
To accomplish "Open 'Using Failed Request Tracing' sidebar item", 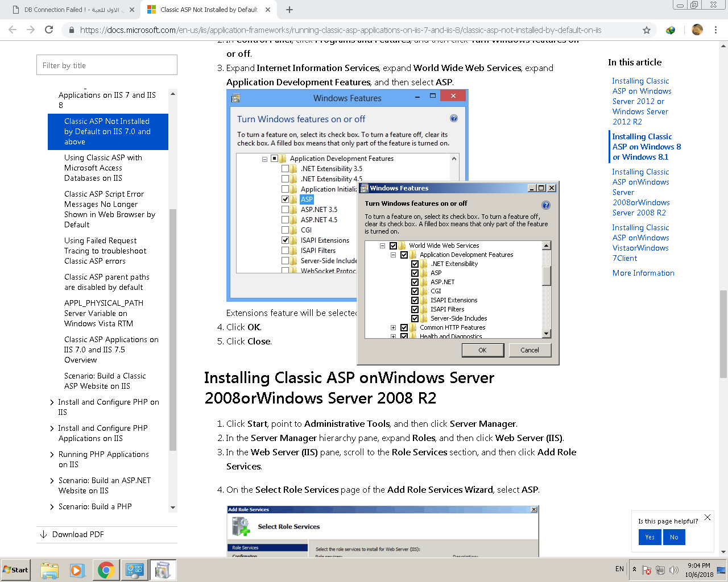I will point(105,251).
